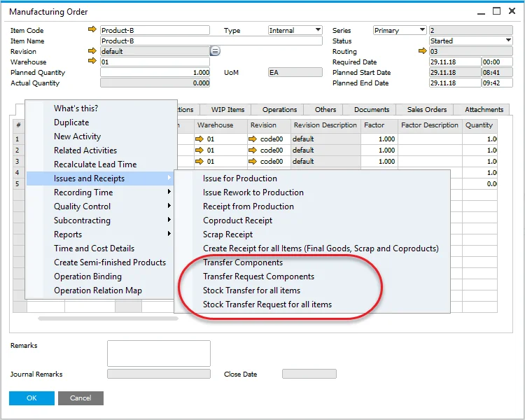The image size is (525, 420).
Task: Click the horizontal scrollbar under the grid
Action: tap(108, 318)
